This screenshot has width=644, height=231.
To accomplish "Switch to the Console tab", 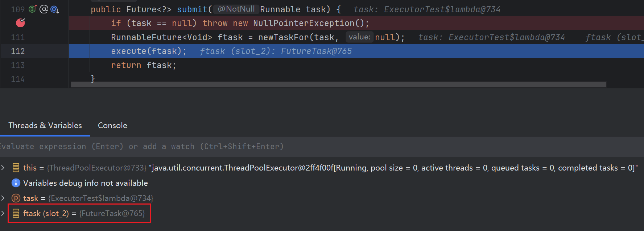I will pos(112,125).
